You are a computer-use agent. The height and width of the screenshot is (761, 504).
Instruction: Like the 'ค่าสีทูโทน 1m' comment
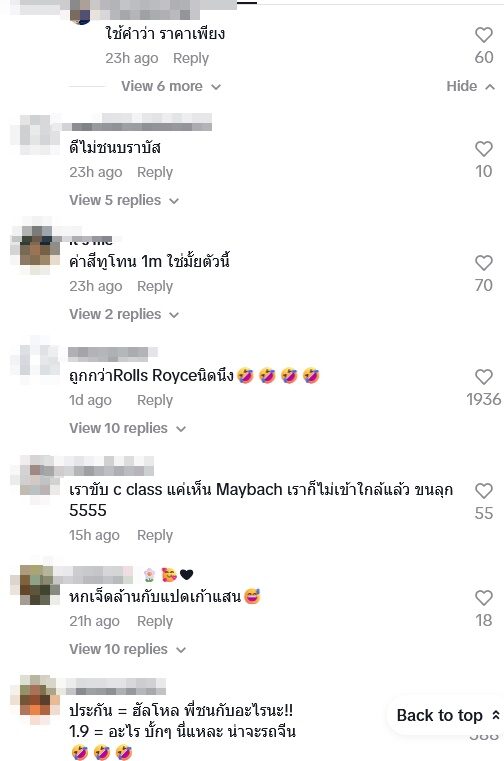pos(484,263)
